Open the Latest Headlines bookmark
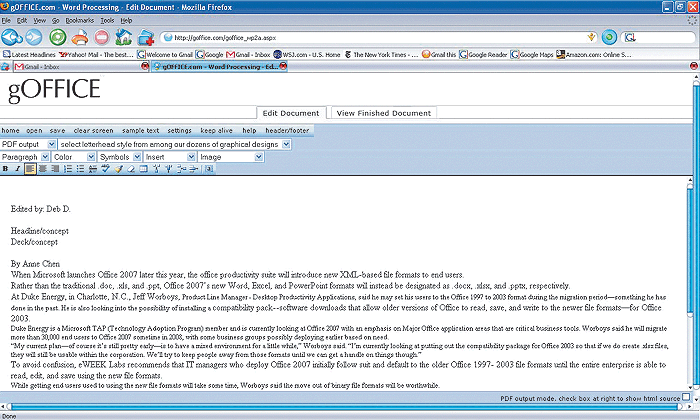This screenshot has width=700, height=420. tap(29, 54)
